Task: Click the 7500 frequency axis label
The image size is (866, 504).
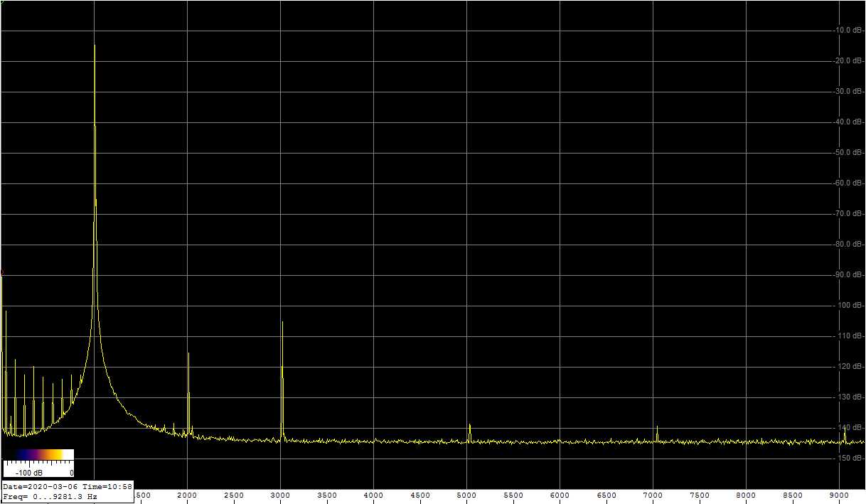Action: [x=699, y=495]
